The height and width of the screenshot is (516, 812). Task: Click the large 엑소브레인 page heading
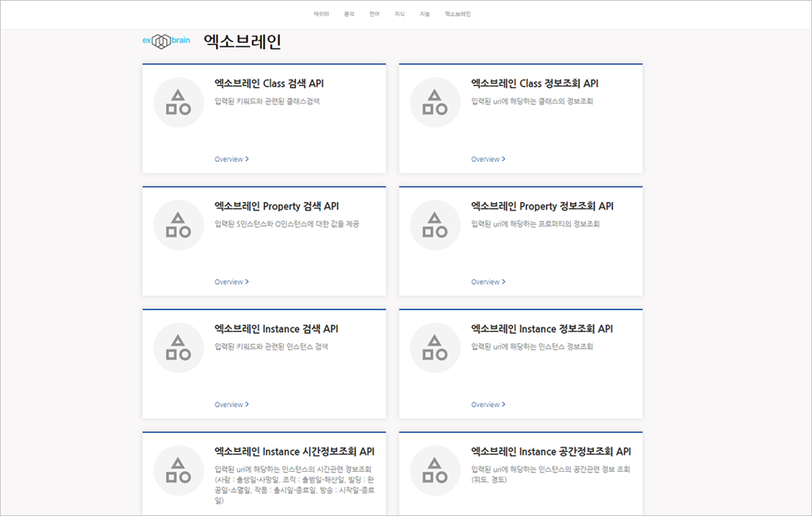pyautogui.click(x=243, y=41)
